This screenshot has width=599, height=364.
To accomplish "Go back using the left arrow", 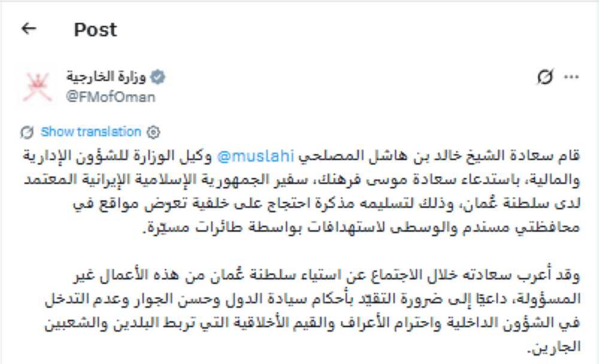I will pyautogui.click(x=29, y=29).
